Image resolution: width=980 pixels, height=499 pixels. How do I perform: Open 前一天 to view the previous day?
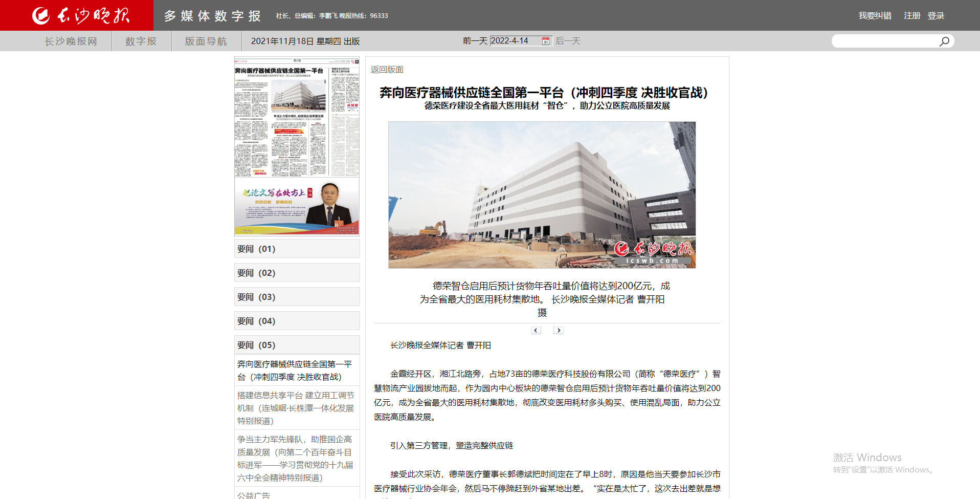tap(474, 40)
